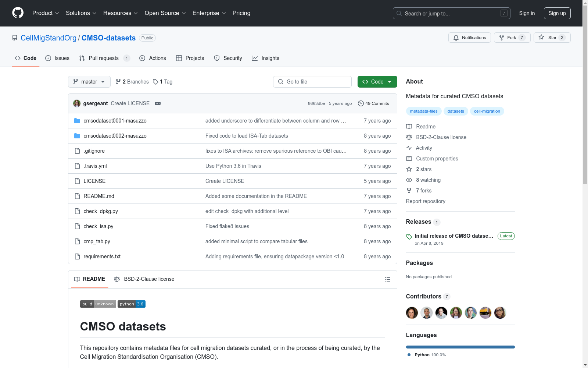
Task: Expand the green Code dropdown
Action: 377,82
